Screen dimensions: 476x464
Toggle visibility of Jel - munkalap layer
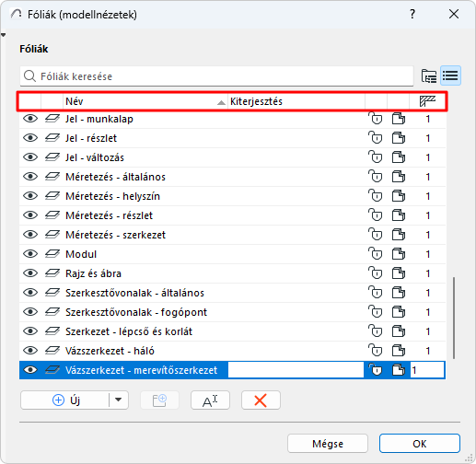[30, 119]
